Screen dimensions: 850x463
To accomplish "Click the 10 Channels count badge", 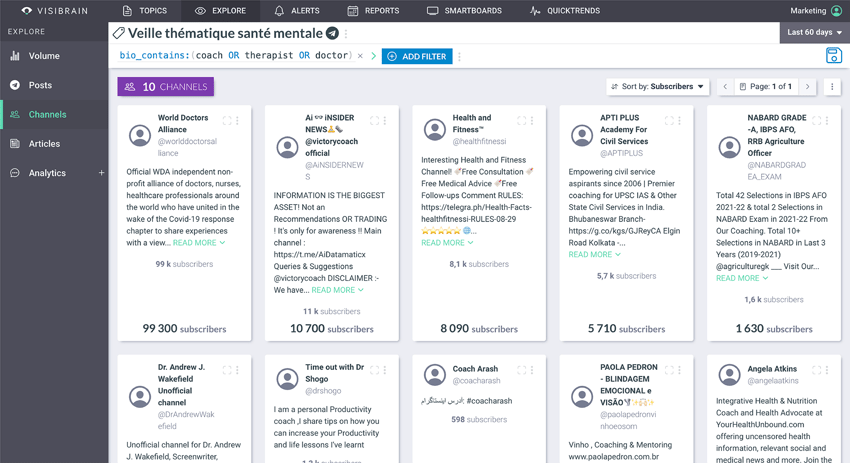I will 165,86.
